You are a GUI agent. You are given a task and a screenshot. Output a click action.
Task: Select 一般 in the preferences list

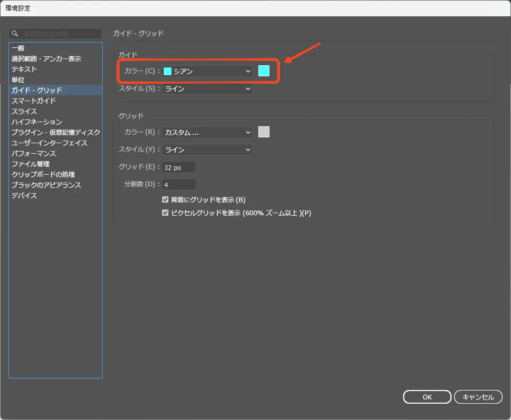tap(18, 48)
